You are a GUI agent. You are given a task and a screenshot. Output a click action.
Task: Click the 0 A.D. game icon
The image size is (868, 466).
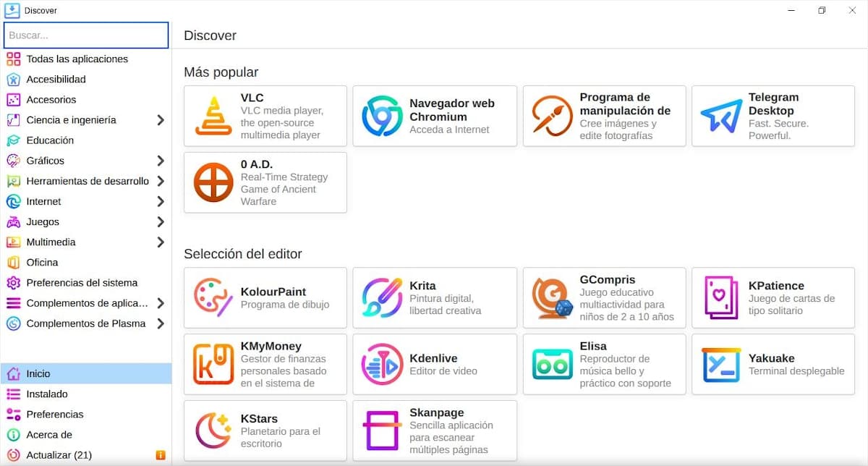(213, 182)
